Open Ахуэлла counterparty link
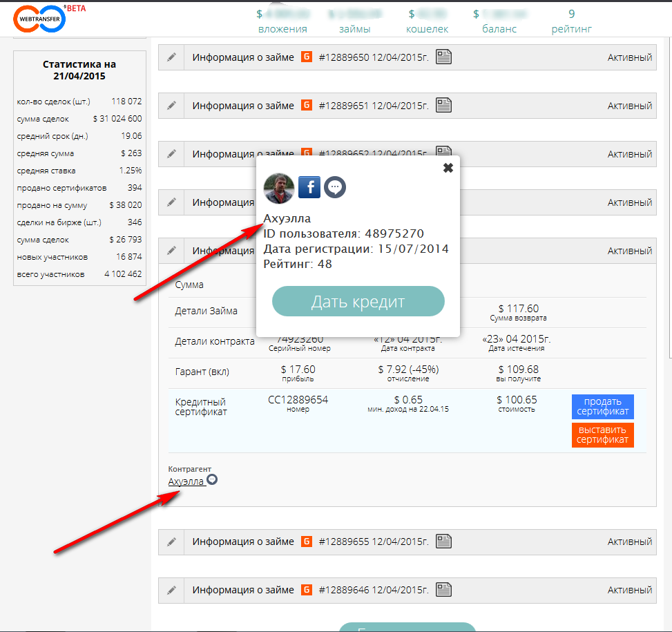The width and height of the screenshot is (672, 632). coord(186,481)
